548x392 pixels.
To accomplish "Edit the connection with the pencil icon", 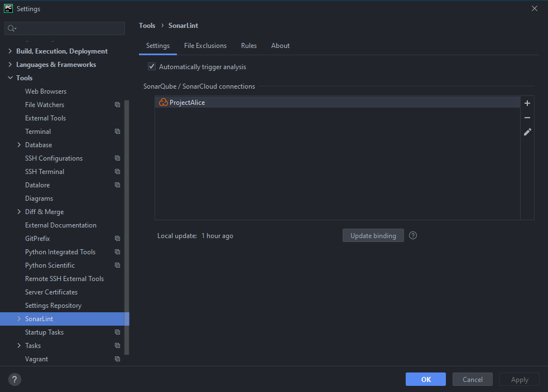I will (x=527, y=132).
